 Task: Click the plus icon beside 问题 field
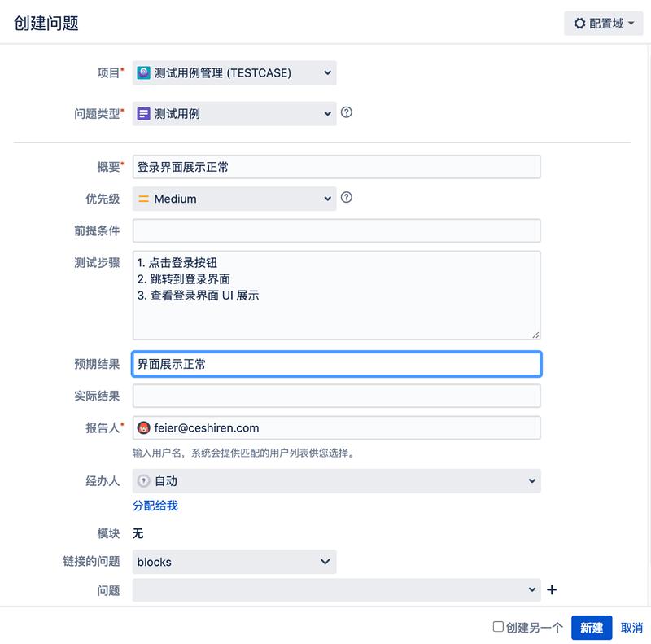click(553, 589)
